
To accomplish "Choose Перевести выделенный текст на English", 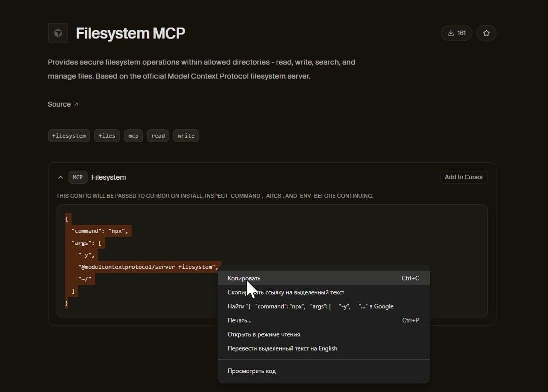I will [324, 348].
